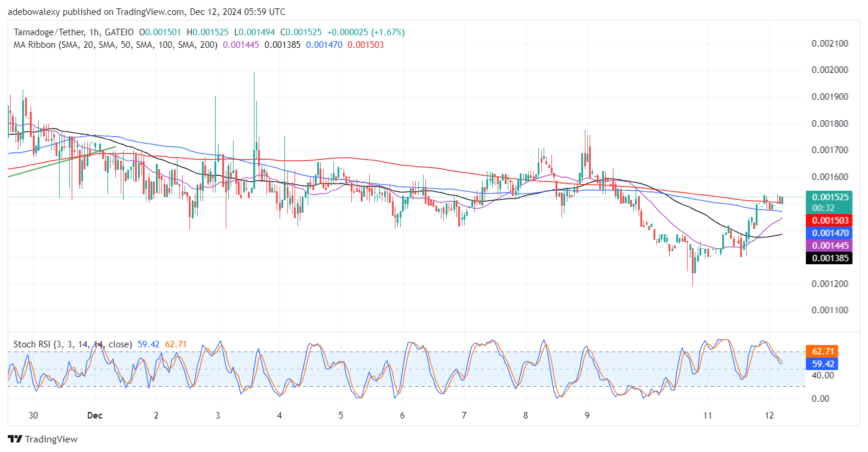Click the orange Stoch RSI value tag 62.71
Image resolution: width=868 pixels, height=452 pixels.
pos(823,351)
